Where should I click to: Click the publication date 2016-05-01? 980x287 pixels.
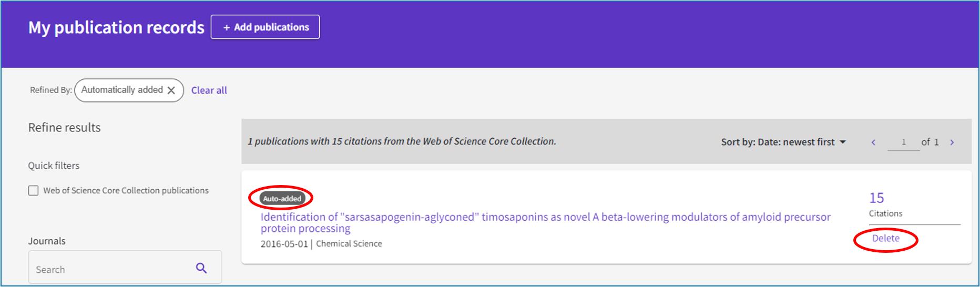[284, 244]
